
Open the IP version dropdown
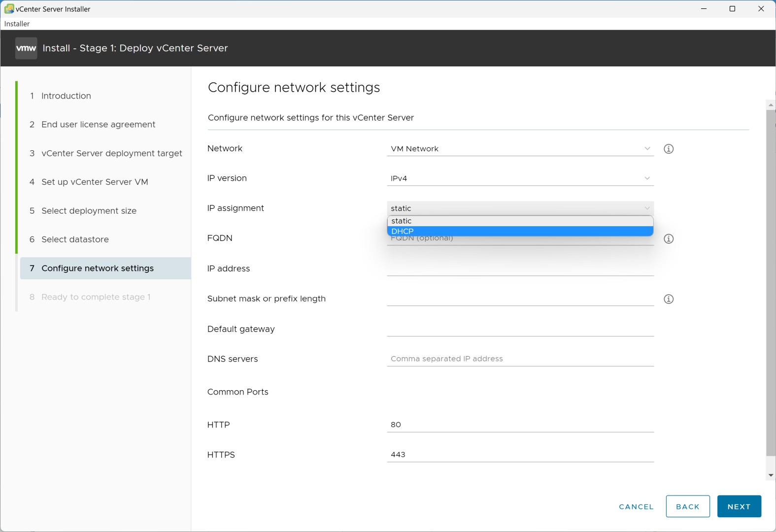click(520, 178)
